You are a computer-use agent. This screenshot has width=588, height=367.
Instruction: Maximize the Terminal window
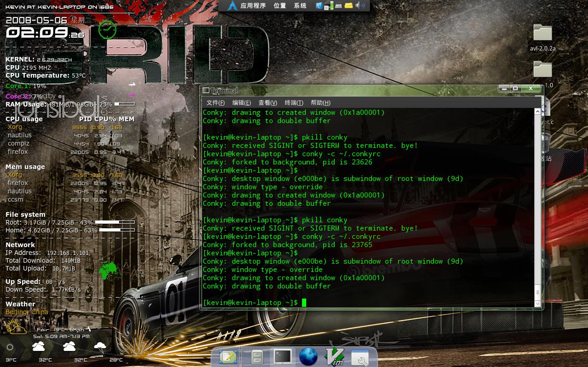[x=515, y=88]
